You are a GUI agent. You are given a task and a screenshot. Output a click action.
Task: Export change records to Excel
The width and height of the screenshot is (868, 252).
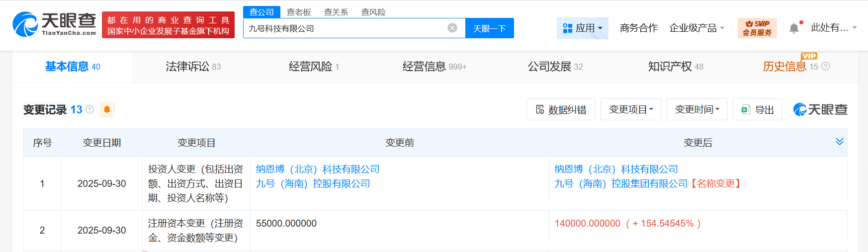[x=757, y=109]
